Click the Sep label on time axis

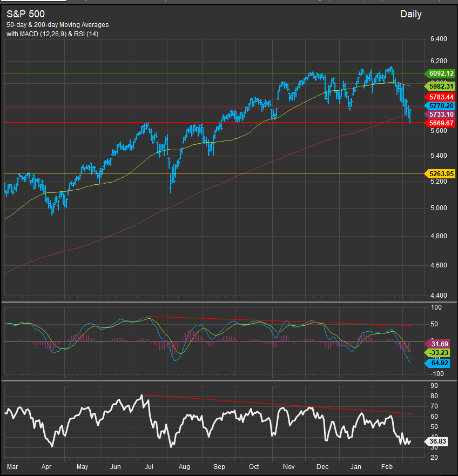tap(219, 467)
